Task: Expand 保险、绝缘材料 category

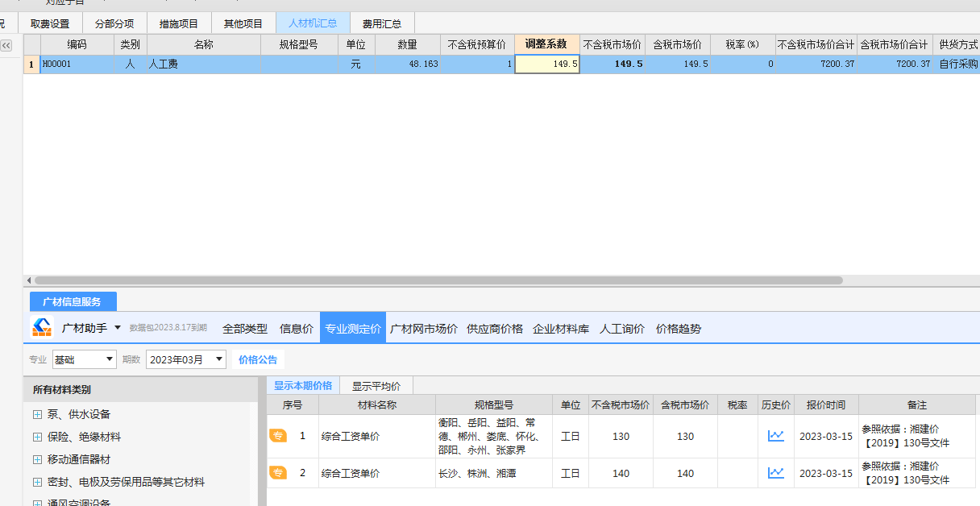Action: click(x=37, y=437)
